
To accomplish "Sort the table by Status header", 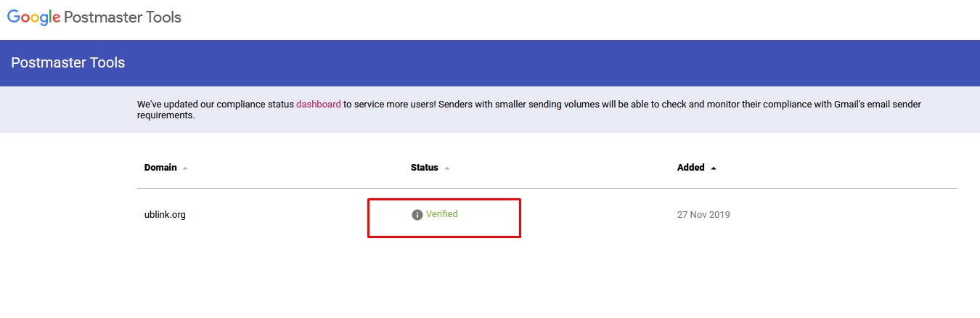I will 425,168.
